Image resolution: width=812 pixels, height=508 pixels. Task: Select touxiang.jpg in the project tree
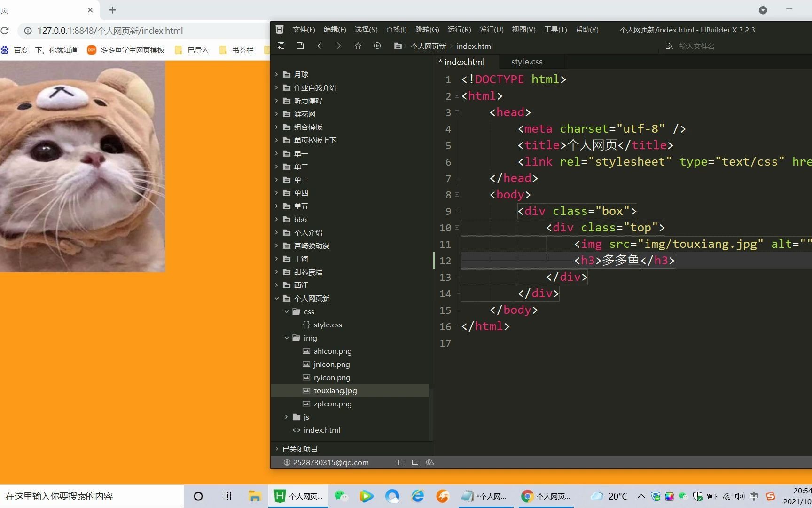[335, 390]
